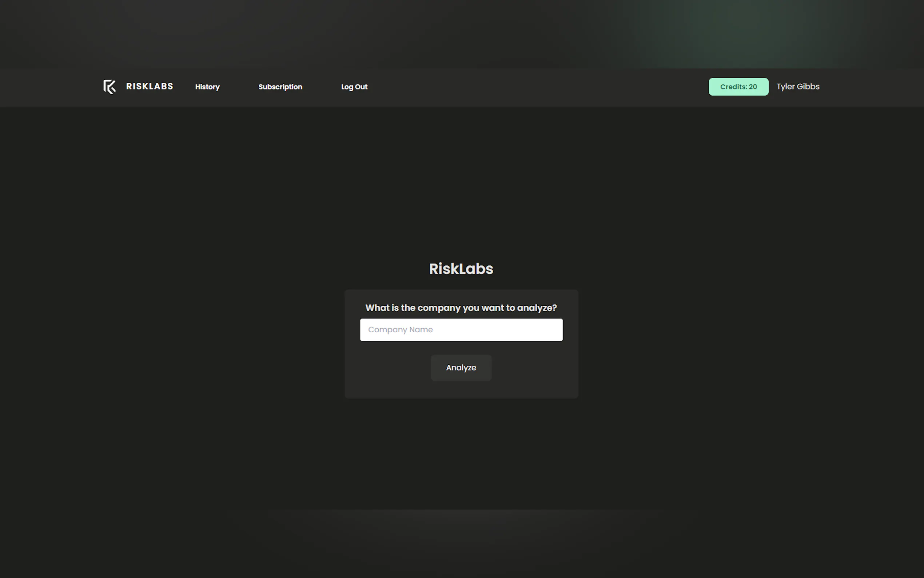Click the Company Name placeholder text
The height and width of the screenshot is (578, 924).
point(400,329)
